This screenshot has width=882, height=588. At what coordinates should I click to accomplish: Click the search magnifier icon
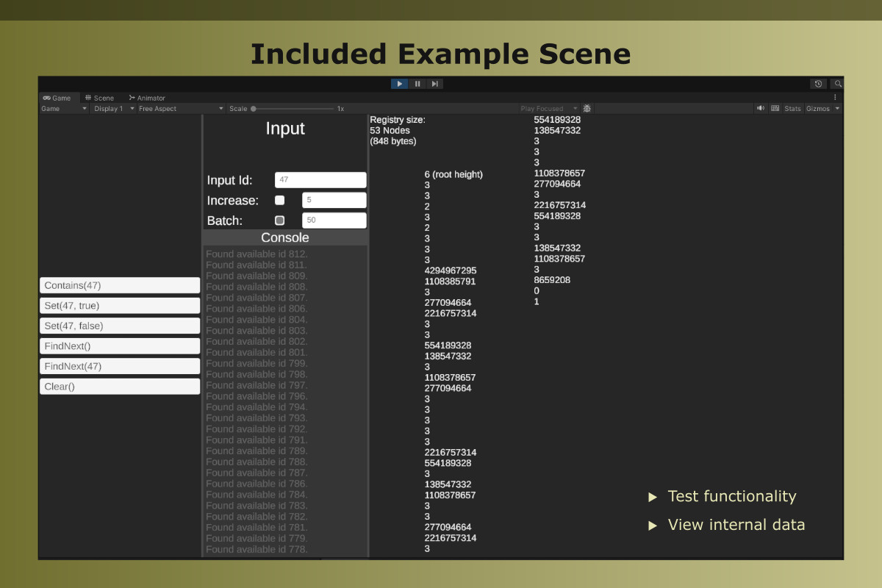pos(836,84)
